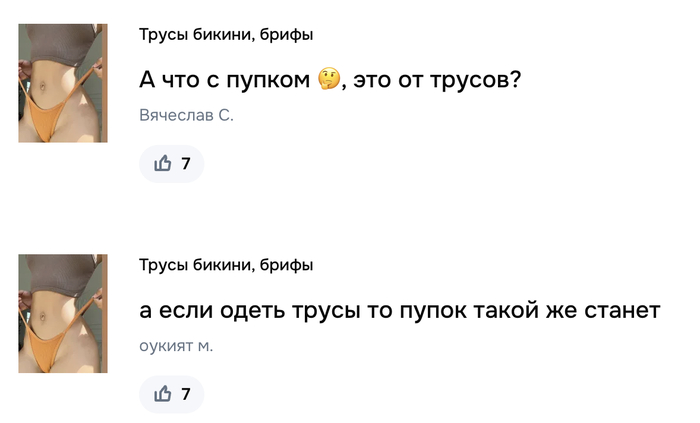The image size is (700, 423).
Task: Open product thumbnail beside Вячеслав С.'s question
Action: [x=63, y=83]
